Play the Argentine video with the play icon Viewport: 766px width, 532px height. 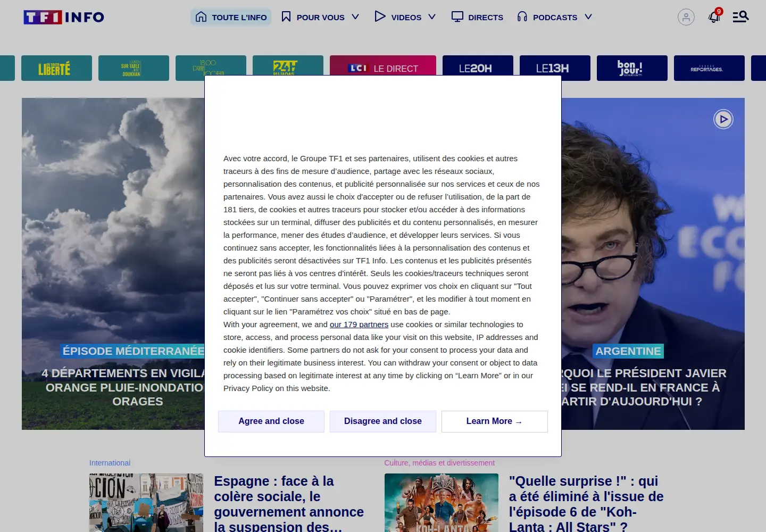pyautogui.click(x=723, y=119)
